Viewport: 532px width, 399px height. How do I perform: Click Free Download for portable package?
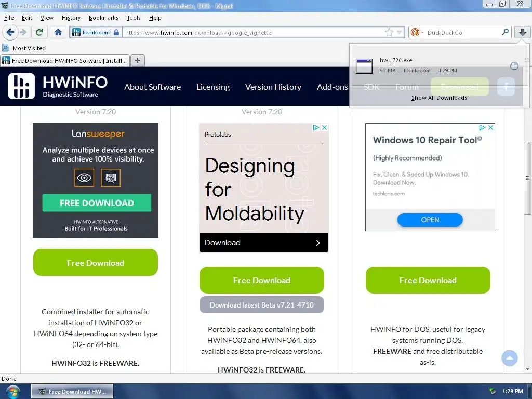262,280
